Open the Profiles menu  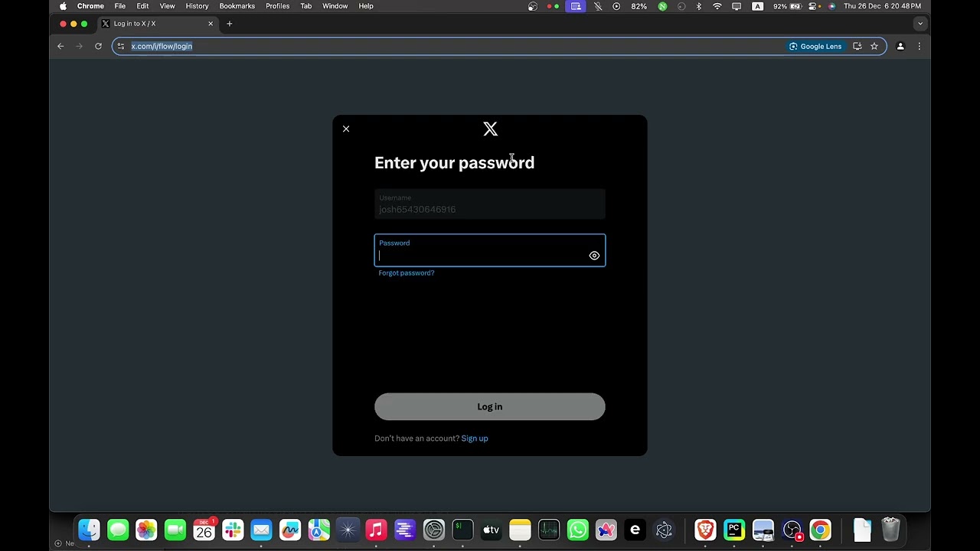point(278,6)
